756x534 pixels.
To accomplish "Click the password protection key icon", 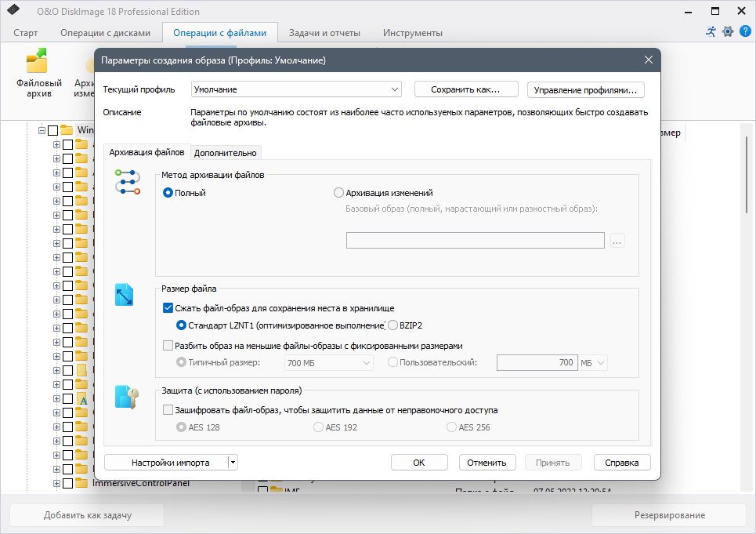I will (126, 397).
